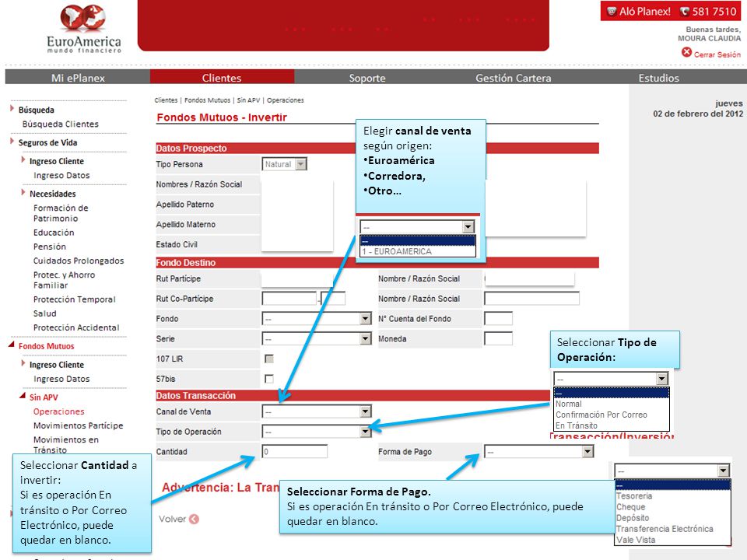
Task: Open the Canal de Venta dropdown
Action: (x=317, y=411)
